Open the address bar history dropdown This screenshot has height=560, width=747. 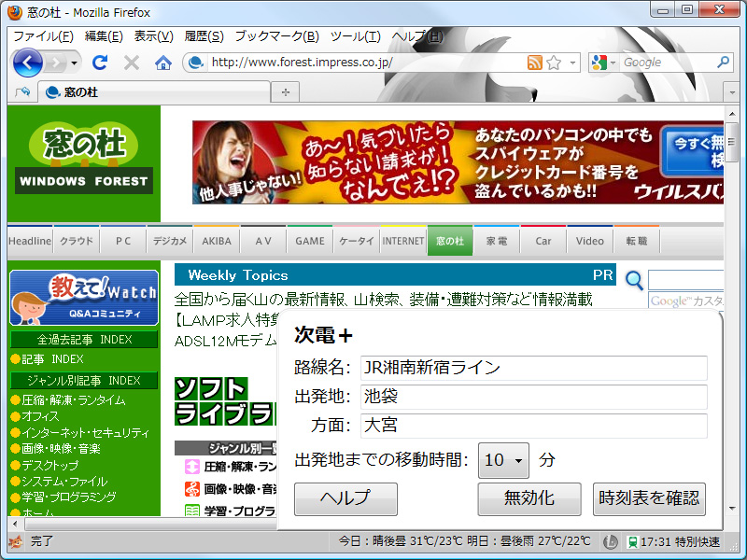point(572,63)
